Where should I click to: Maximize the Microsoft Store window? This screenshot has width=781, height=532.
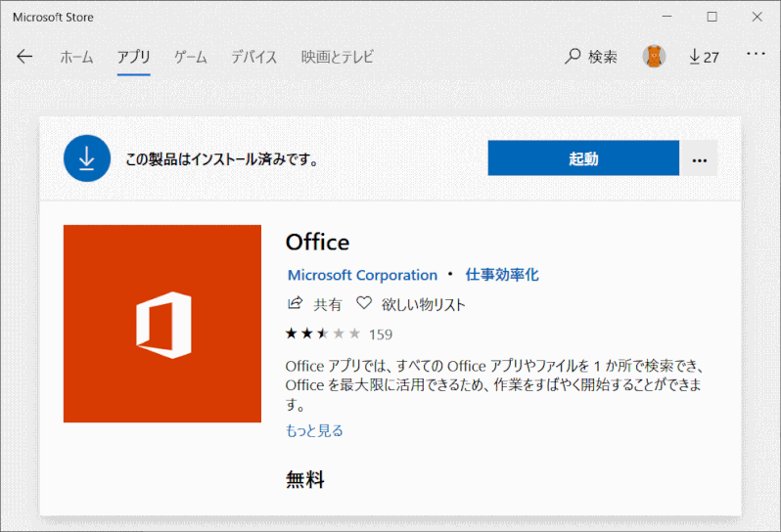712,17
